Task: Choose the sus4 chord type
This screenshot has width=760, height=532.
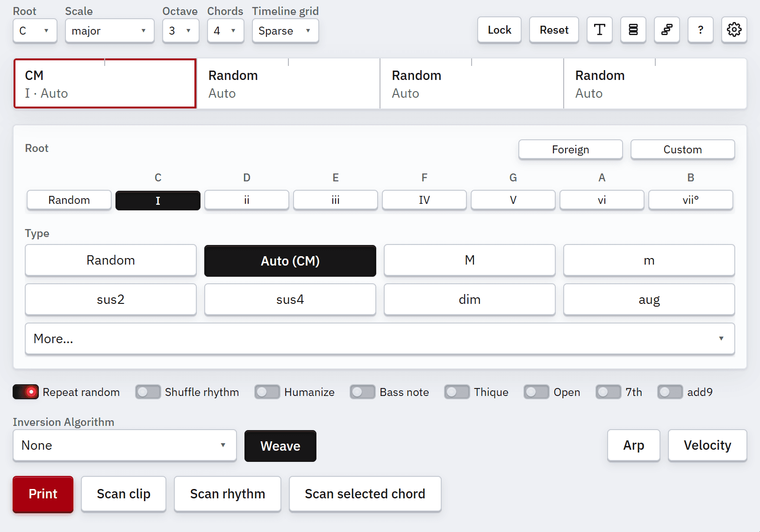Action: pyautogui.click(x=290, y=300)
